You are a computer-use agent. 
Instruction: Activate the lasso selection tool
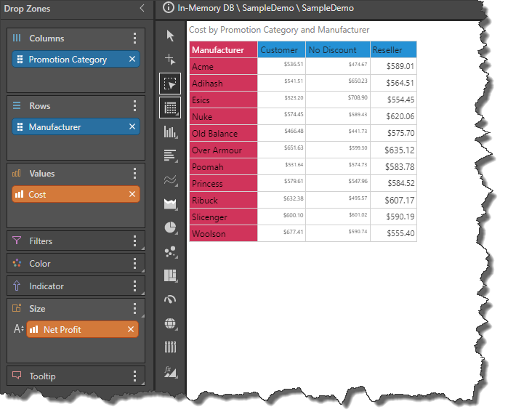171,84
